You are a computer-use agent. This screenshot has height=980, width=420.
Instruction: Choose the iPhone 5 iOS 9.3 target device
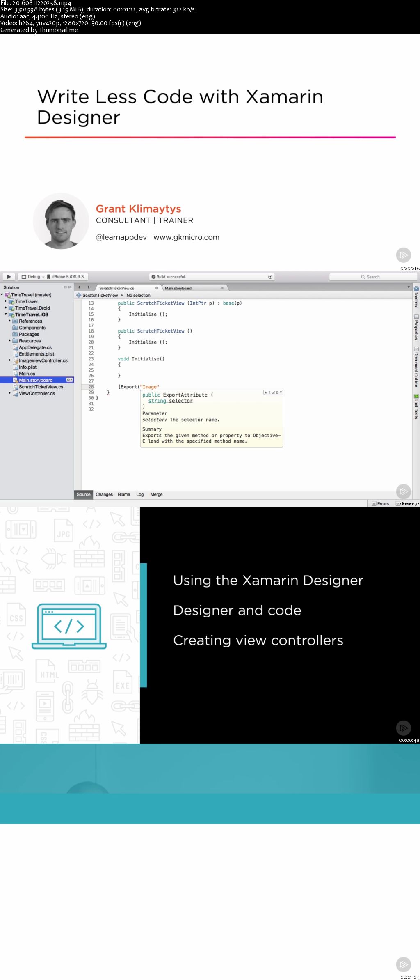[65, 277]
